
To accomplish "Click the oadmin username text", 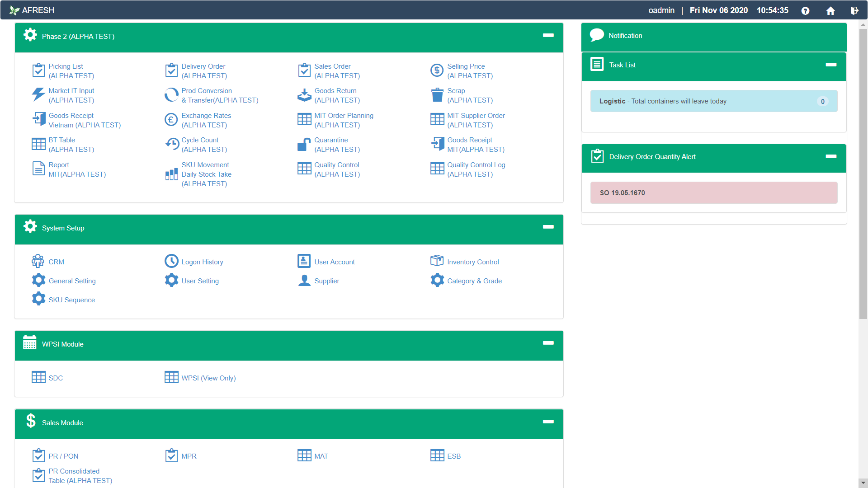I will pyautogui.click(x=661, y=10).
